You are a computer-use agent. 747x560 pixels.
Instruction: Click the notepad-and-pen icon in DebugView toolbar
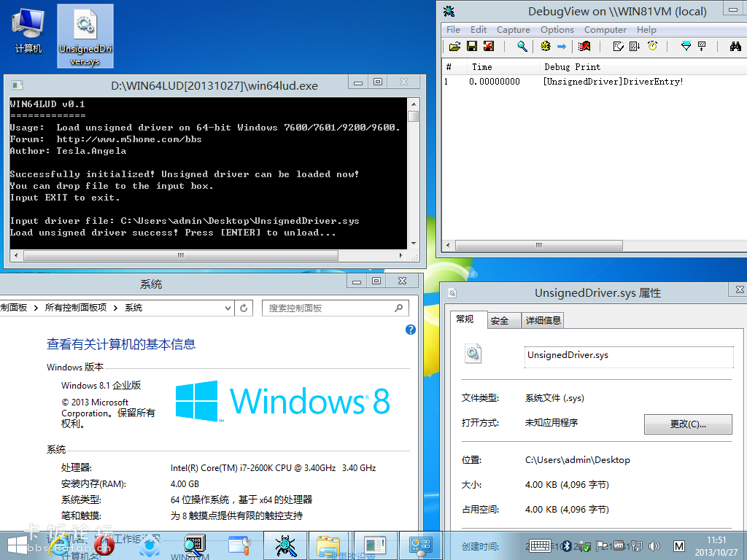coord(619,46)
